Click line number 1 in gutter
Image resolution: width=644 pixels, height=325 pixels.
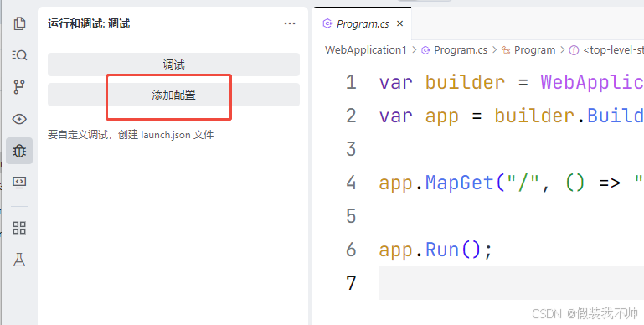[351, 82]
